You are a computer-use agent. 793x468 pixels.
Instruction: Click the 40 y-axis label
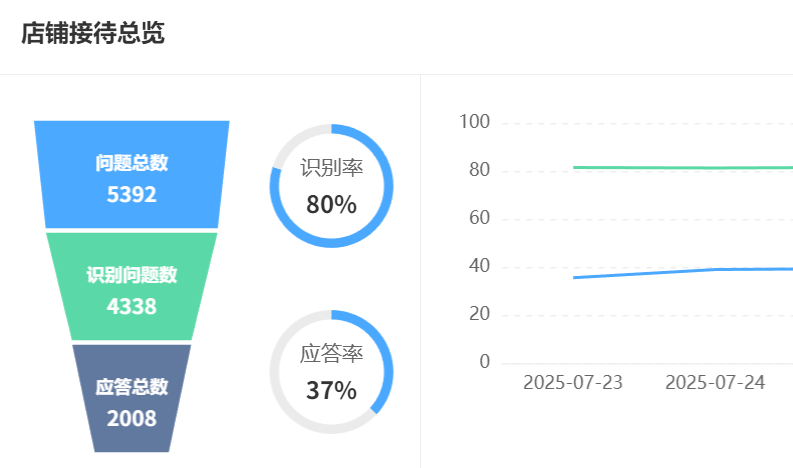pos(479,266)
